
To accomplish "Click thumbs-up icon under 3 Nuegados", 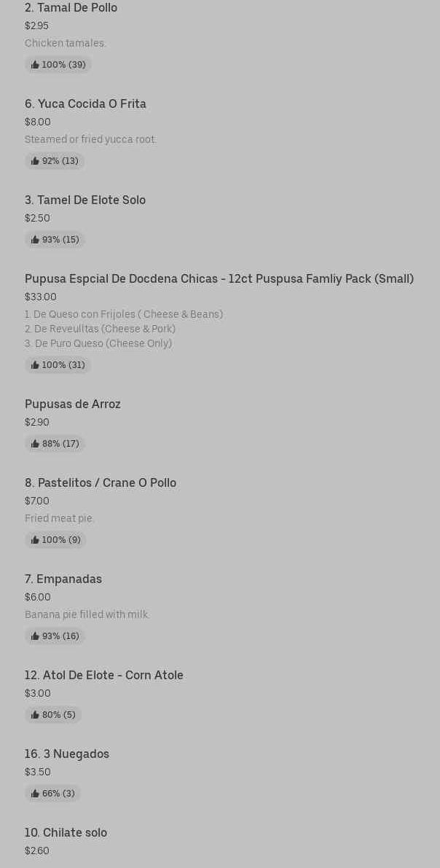I will pos(35,794).
